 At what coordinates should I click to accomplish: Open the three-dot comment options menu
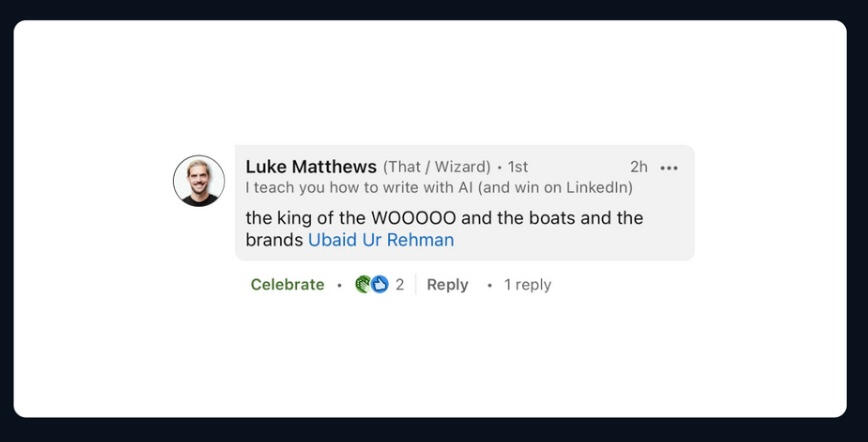click(x=669, y=168)
